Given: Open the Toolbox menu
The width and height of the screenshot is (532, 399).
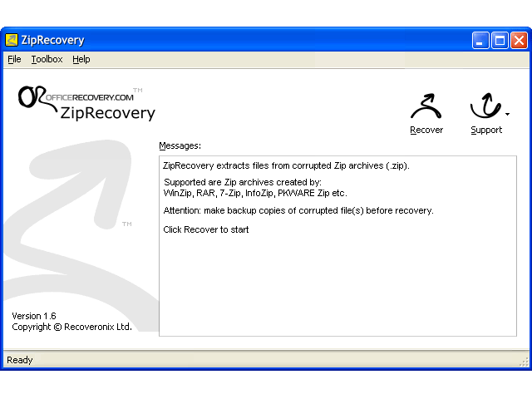Looking at the screenshot, I should [x=47, y=59].
